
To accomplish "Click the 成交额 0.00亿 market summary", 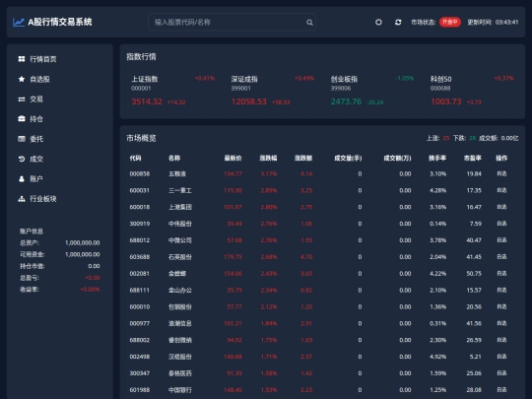I will click(499, 138).
